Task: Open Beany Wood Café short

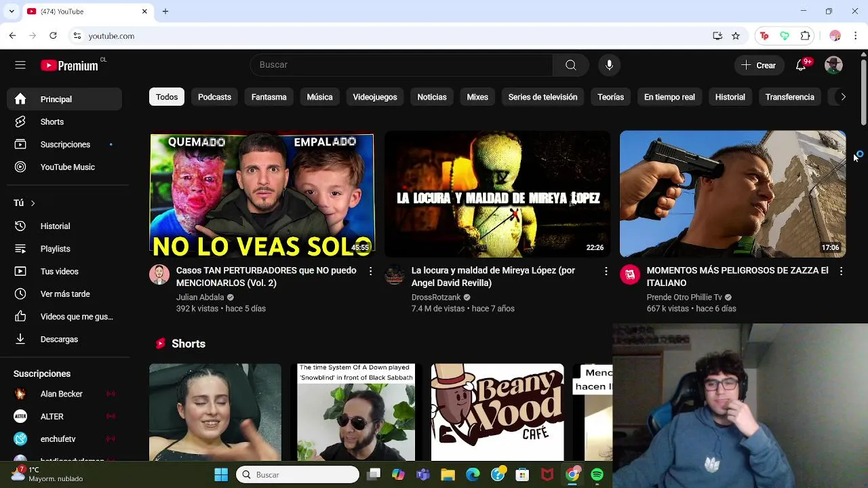Action: pos(497,412)
